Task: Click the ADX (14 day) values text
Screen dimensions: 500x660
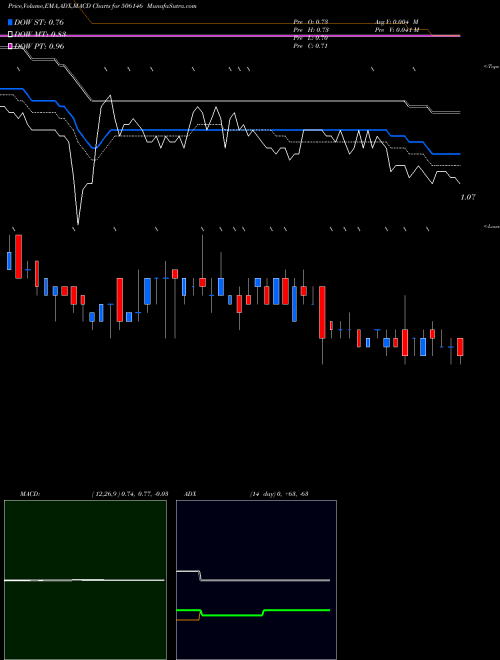Action: (279, 494)
